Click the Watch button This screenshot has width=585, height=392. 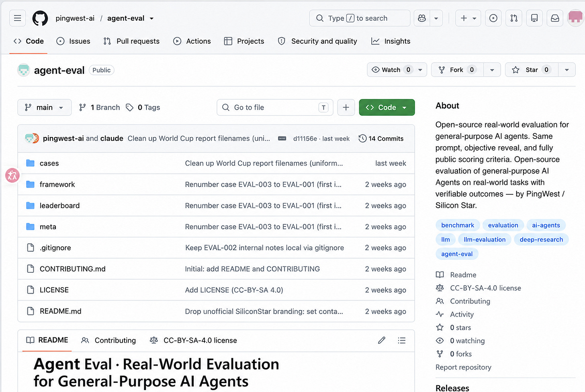point(391,70)
